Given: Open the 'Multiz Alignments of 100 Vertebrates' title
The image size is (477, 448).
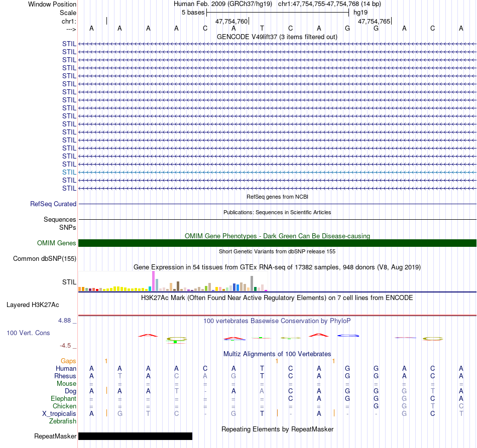Looking at the screenshot, I should (277, 354).
